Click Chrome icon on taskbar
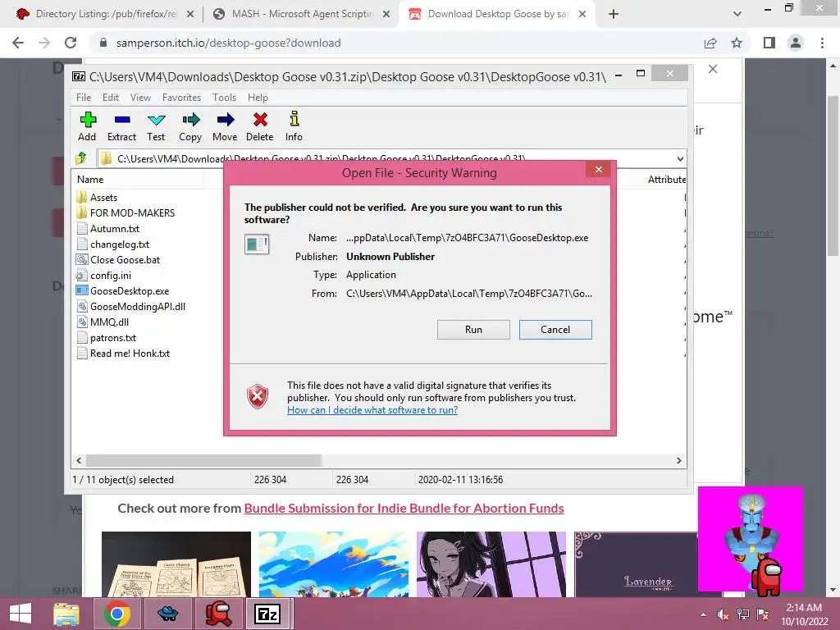The image size is (840, 630). pyautogui.click(x=116, y=614)
